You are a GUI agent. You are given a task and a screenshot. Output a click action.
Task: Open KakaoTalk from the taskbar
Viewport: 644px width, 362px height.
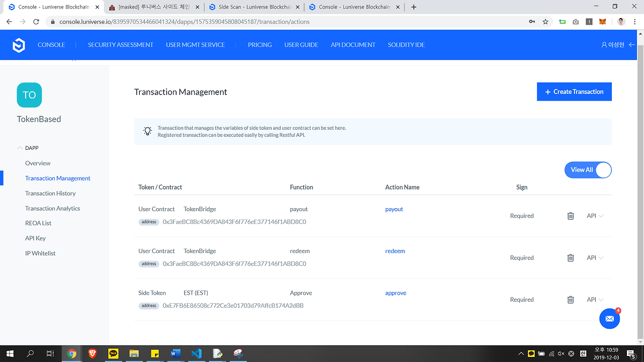tap(113, 353)
